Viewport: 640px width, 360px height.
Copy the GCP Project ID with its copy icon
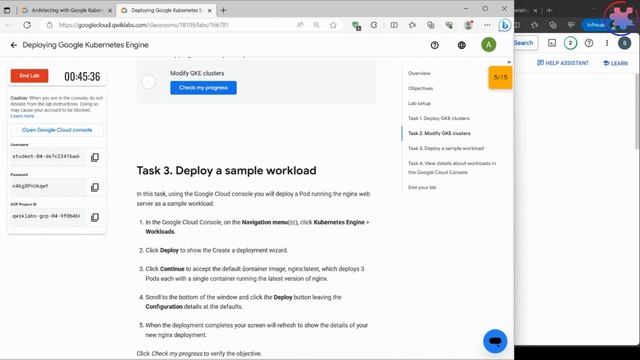[95, 217]
